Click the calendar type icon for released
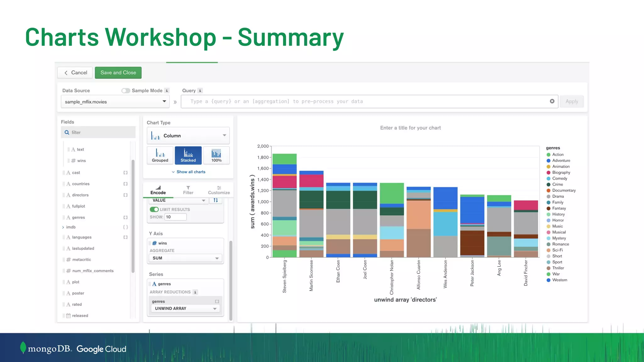 click(68, 315)
